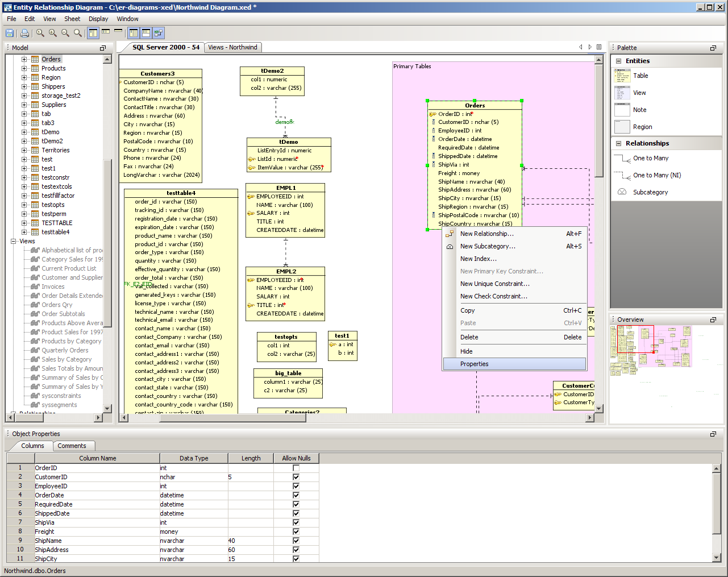Pick the View entity in Palette
Screen dimensions: 728x577
pyautogui.click(x=639, y=93)
